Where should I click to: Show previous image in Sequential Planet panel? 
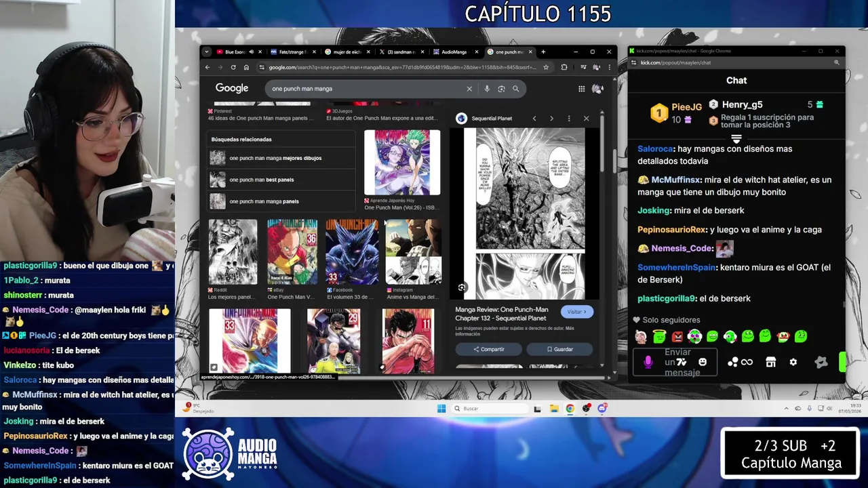click(x=534, y=119)
